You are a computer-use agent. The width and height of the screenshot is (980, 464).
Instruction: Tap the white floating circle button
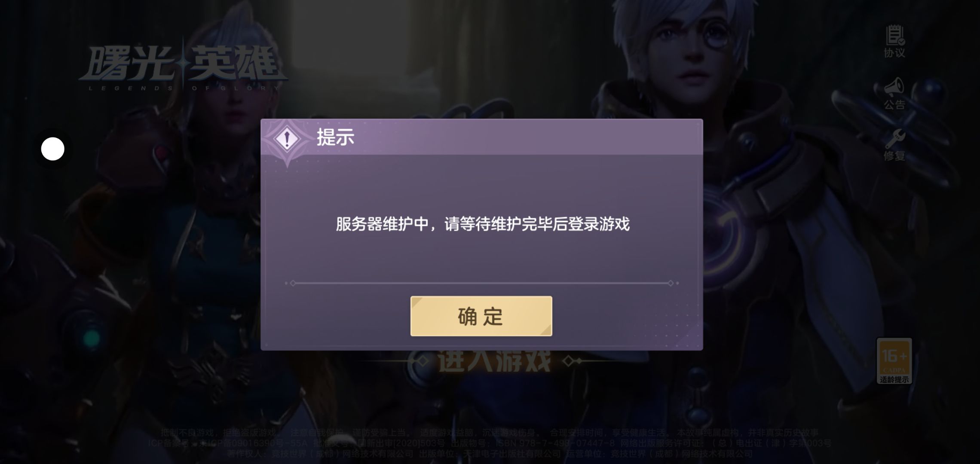(x=53, y=149)
